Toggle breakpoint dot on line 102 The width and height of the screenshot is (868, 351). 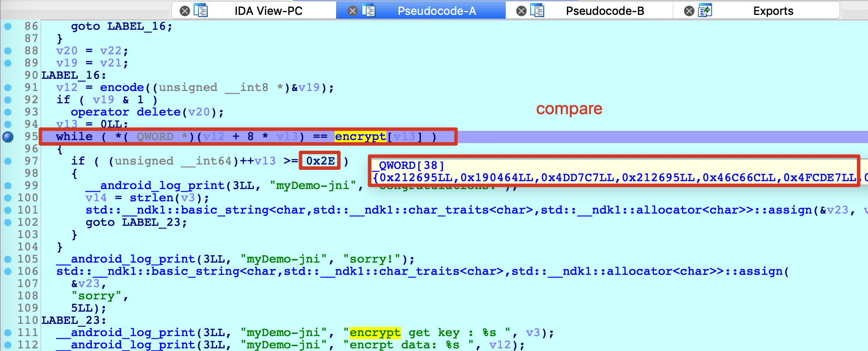[x=8, y=222]
